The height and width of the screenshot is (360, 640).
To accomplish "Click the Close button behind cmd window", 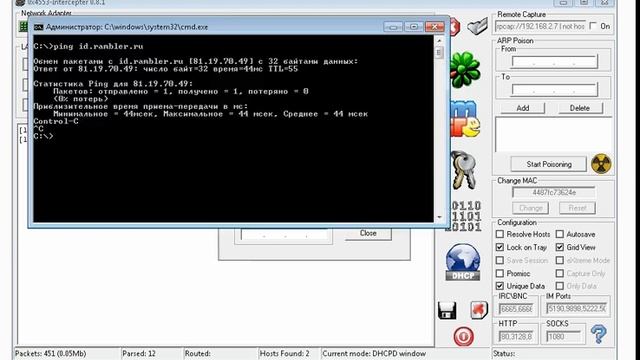I will pyautogui.click(x=368, y=233).
